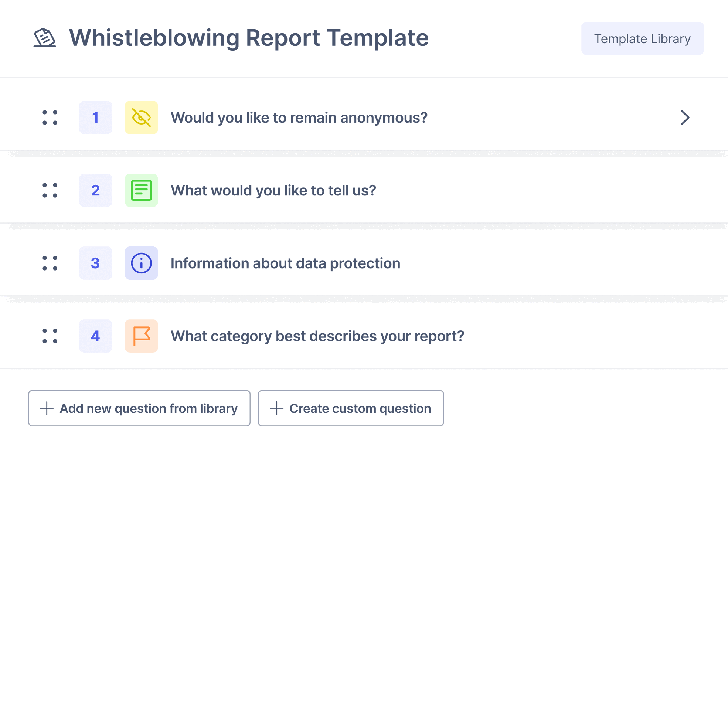Click the drag handle of question 3
728x728 pixels.
click(x=50, y=263)
